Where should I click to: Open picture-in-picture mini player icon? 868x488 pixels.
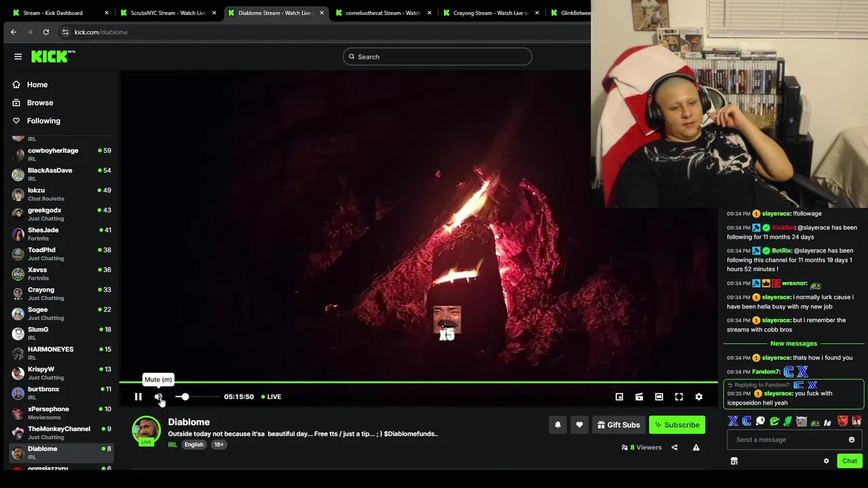tap(619, 396)
